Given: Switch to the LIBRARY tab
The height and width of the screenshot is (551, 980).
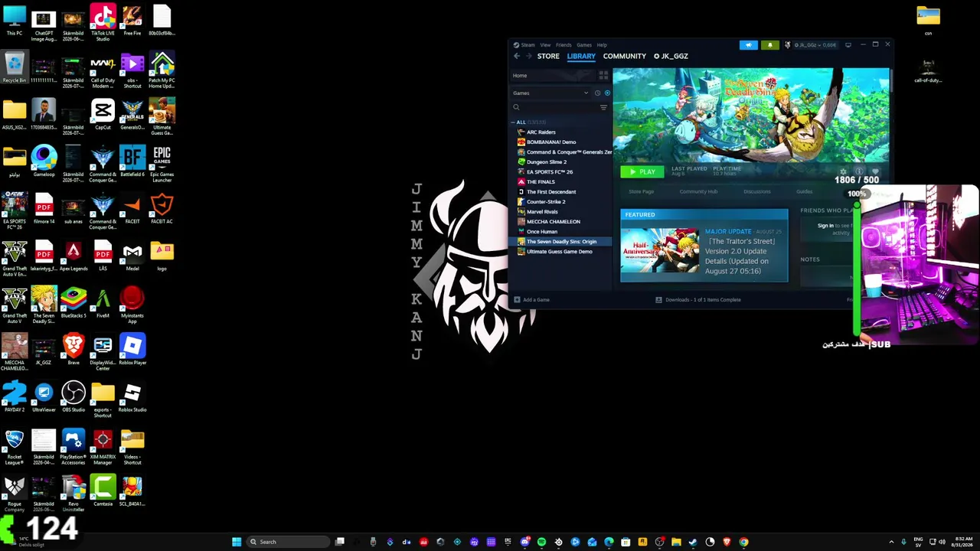Looking at the screenshot, I should (581, 57).
